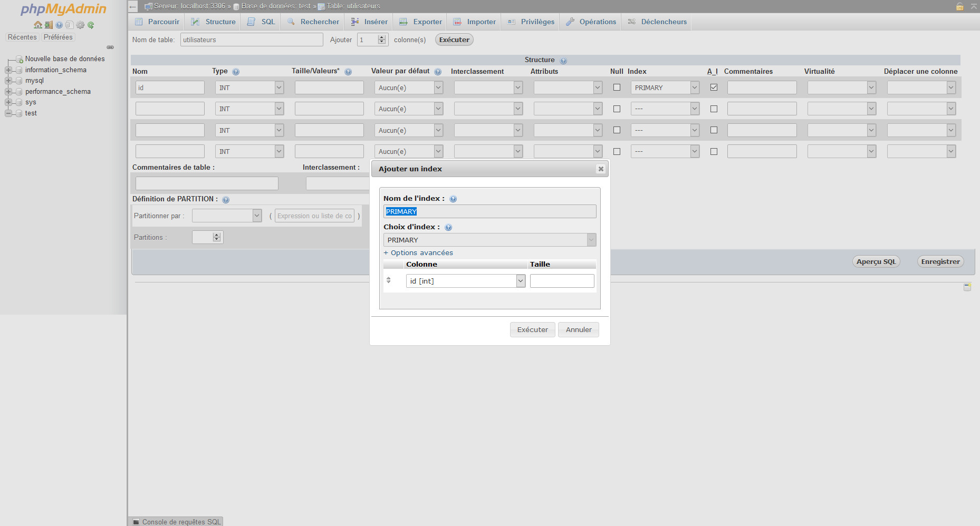The image size is (980, 526).
Task: Toggle Null checkbox in second column row
Action: [x=617, y=109]
